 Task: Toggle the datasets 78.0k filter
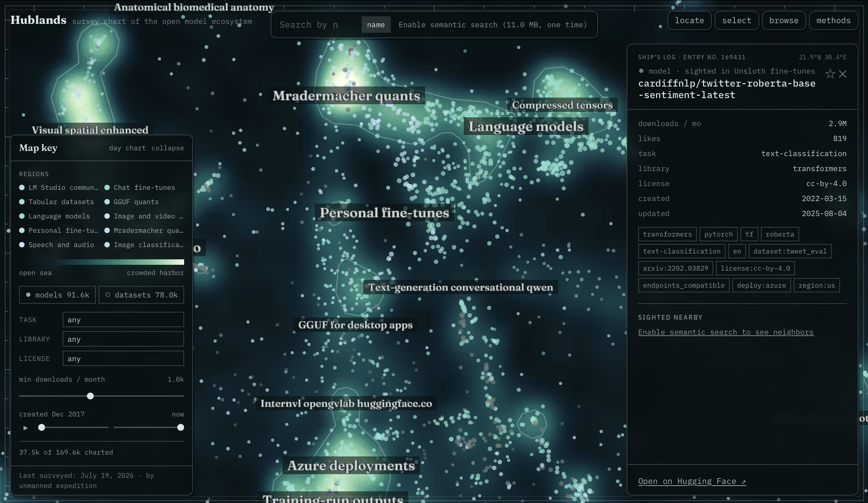(x=141, y=295)
